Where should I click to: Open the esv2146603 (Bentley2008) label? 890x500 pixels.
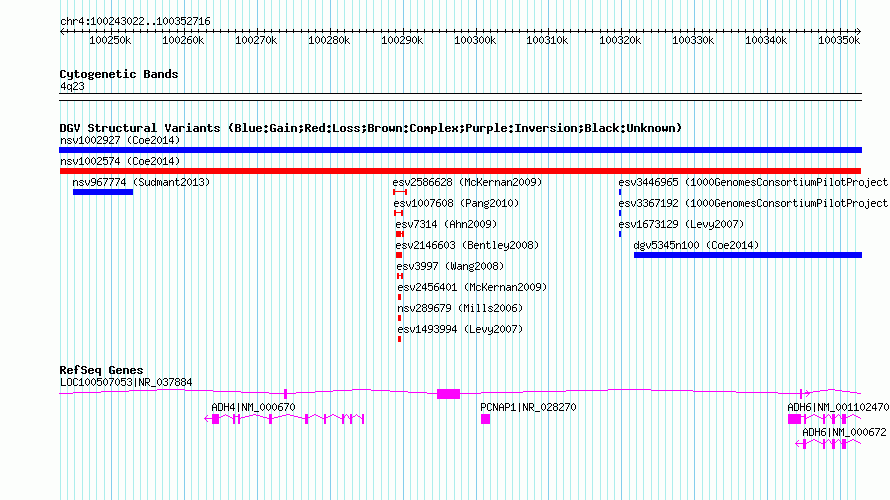point(467,245)
